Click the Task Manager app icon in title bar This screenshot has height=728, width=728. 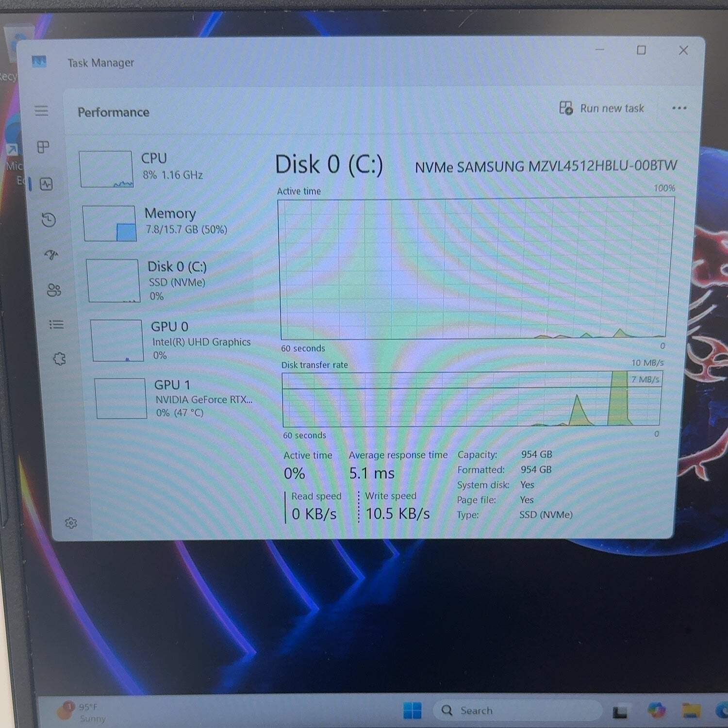(x=39, y=62)
